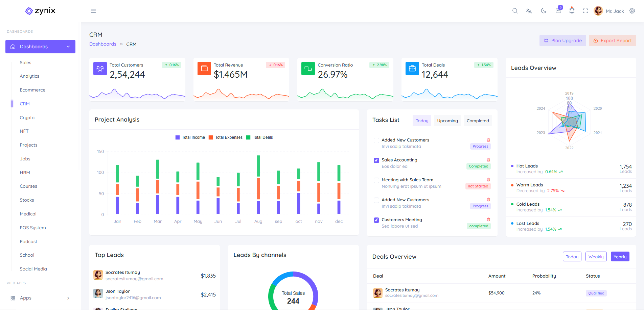Click the $54,900 amount cell
The image size is (644, 310).
click(496, 293)
